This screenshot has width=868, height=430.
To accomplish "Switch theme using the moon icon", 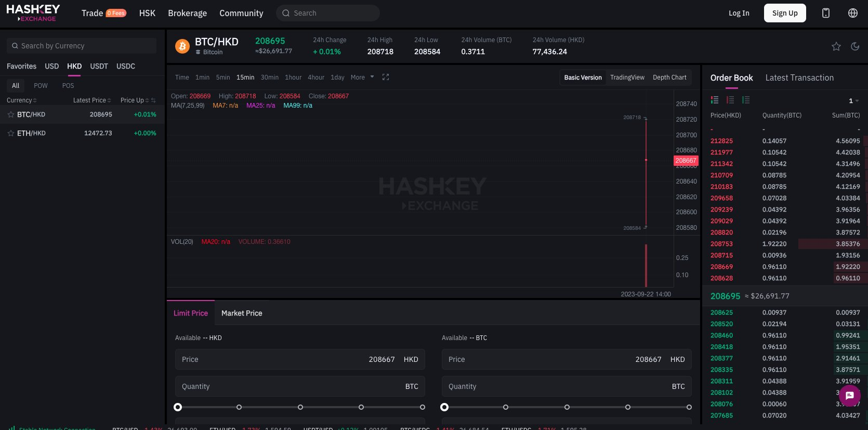I will point(855,46).
